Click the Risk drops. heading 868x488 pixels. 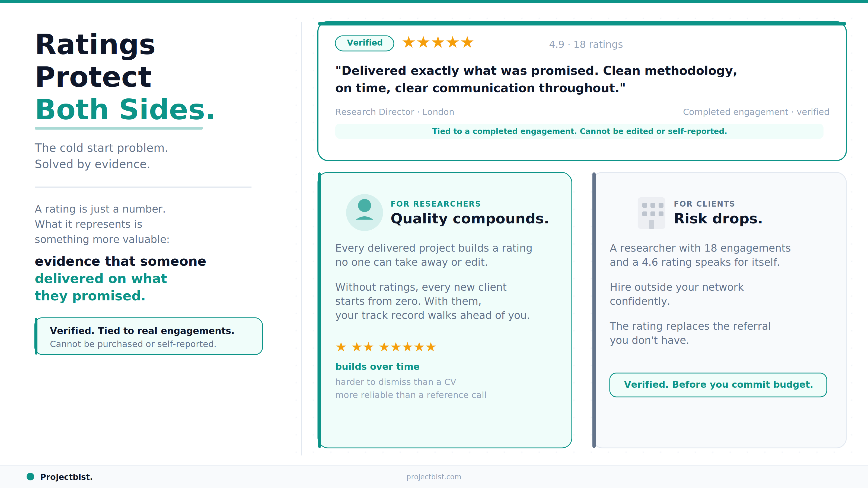click(x=718, y=219)
